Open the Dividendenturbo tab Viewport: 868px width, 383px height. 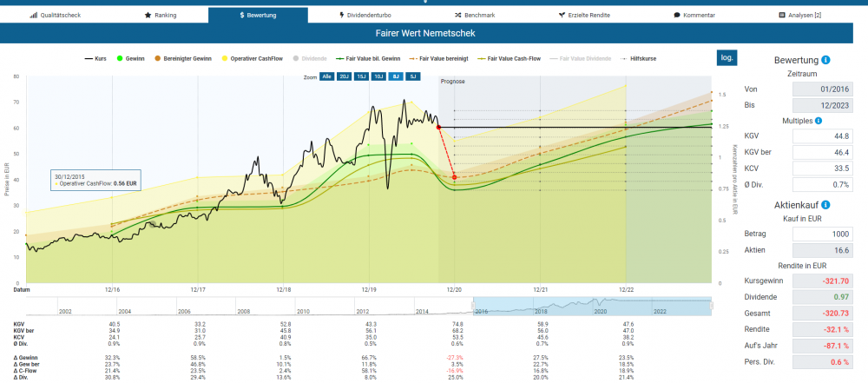click(365, 15)
